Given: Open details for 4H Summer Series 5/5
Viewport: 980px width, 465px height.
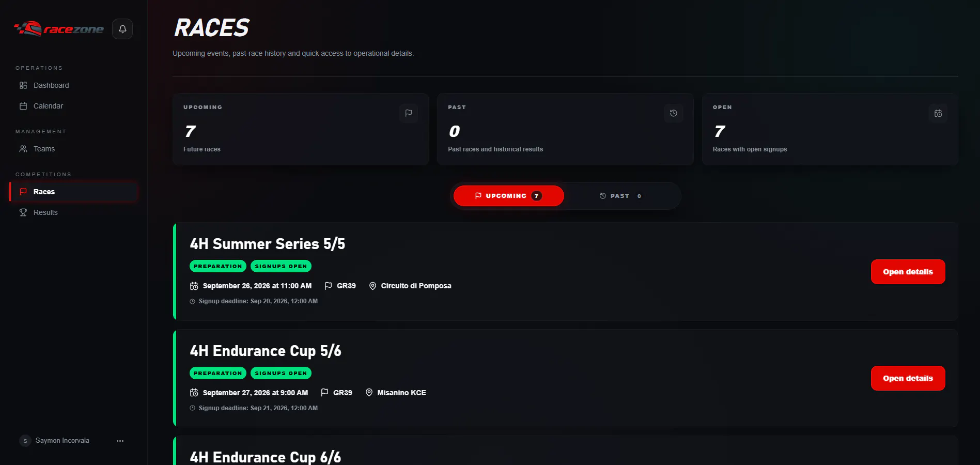Looking at the screenshot, I should pyautogui.click(x=908, y=272).
